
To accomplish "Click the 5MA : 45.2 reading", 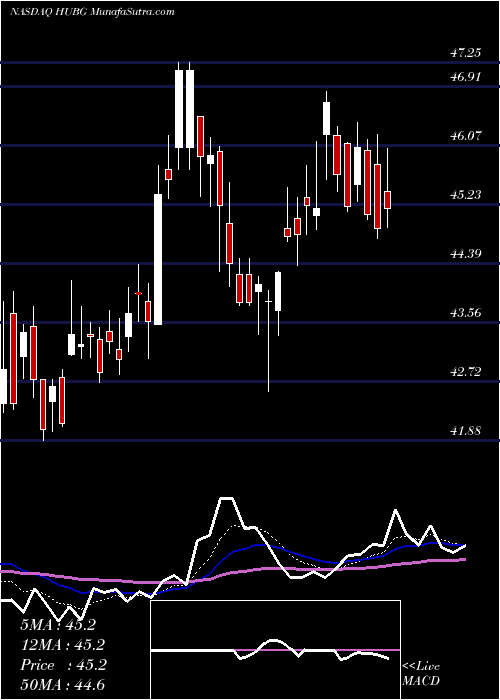I will pyautogui.click(x=58, y=625).
